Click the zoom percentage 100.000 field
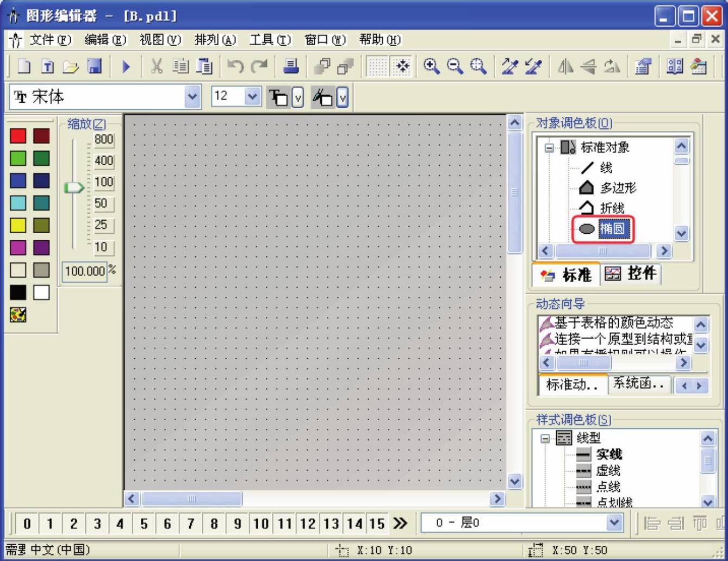 tap(84, 271)
